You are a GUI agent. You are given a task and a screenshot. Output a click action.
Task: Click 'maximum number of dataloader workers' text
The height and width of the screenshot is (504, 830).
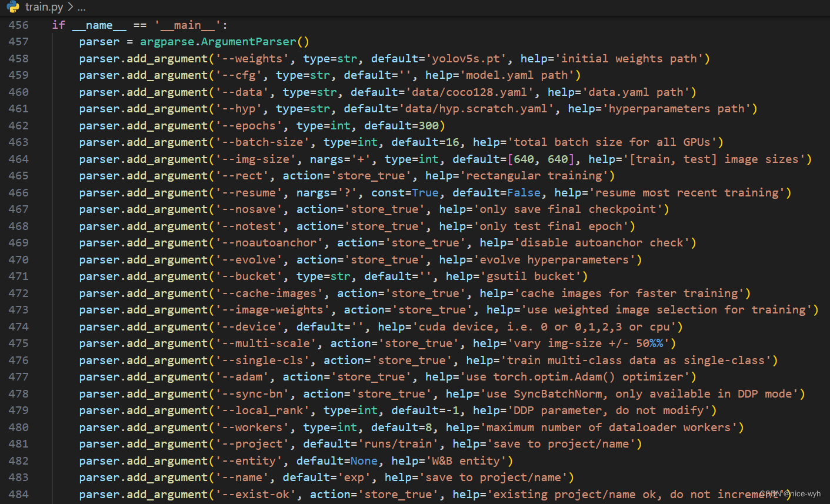tap(609, 427)
